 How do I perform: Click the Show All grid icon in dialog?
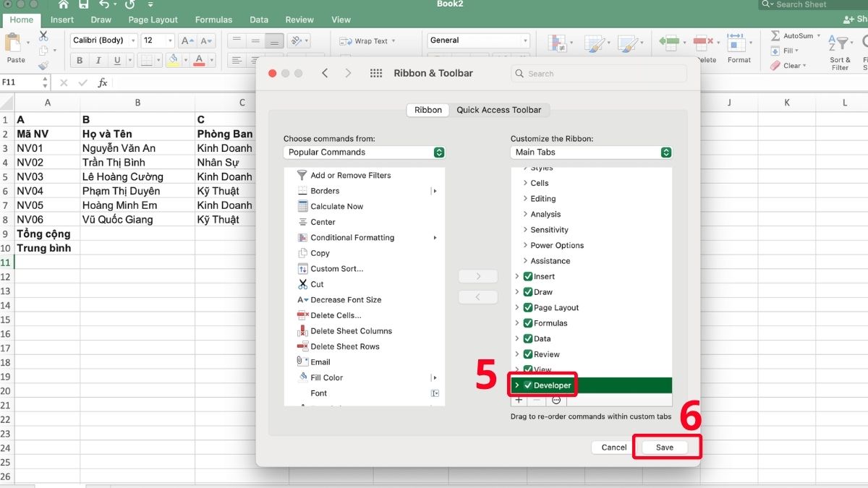pyautogui.click(x=375, y=73)
